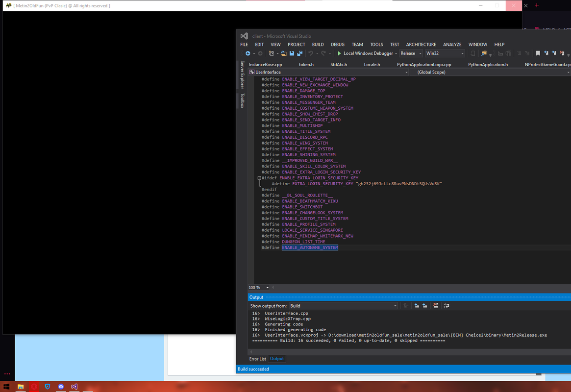Viewport: 571px width, 392px height.
Task: Click the Local Windows Debugger button label
Action: coord(368,53)
